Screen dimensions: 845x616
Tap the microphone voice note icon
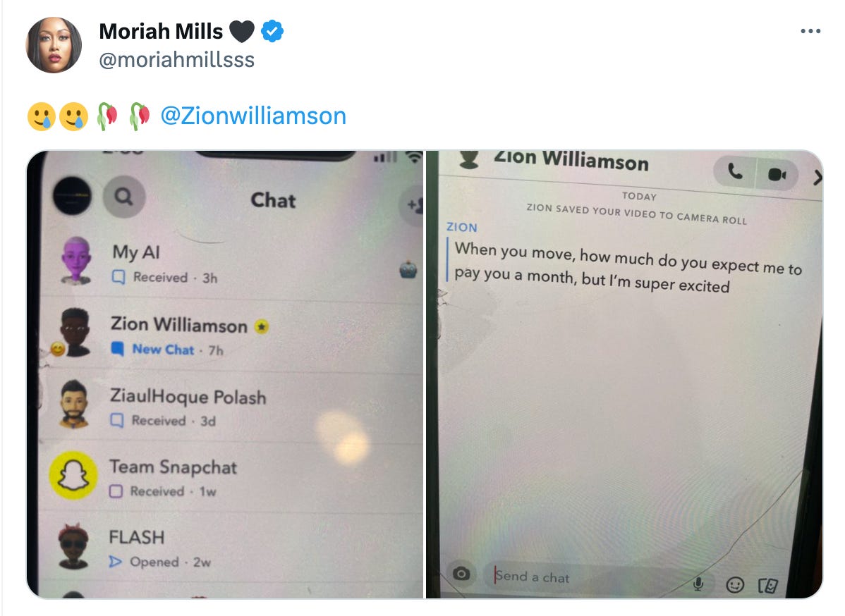coord(698,584)
